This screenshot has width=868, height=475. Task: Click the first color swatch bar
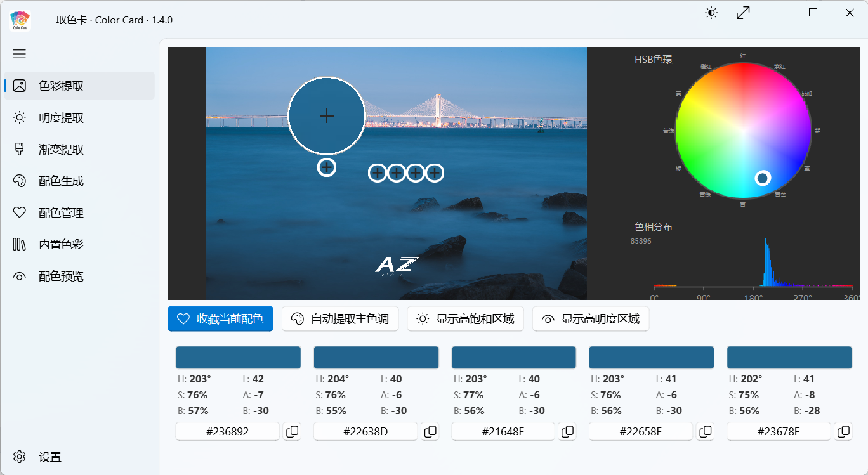tap(238, 358)
